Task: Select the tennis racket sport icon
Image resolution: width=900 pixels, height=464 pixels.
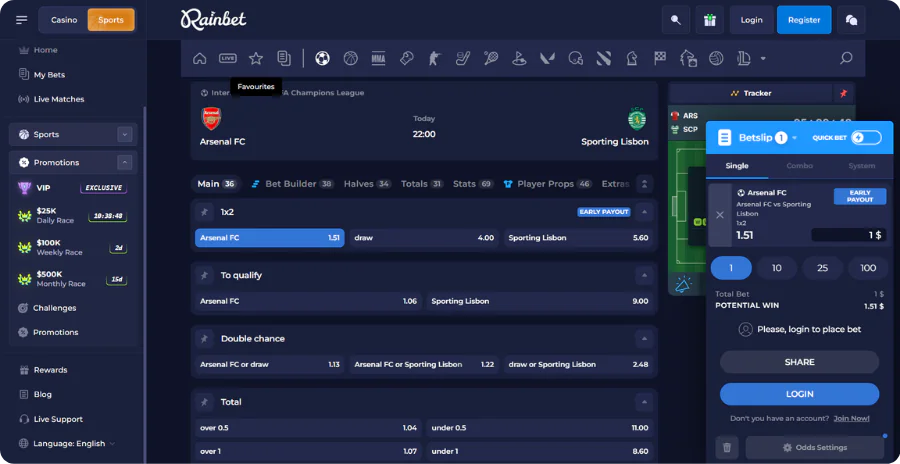Action: point(491,58)
